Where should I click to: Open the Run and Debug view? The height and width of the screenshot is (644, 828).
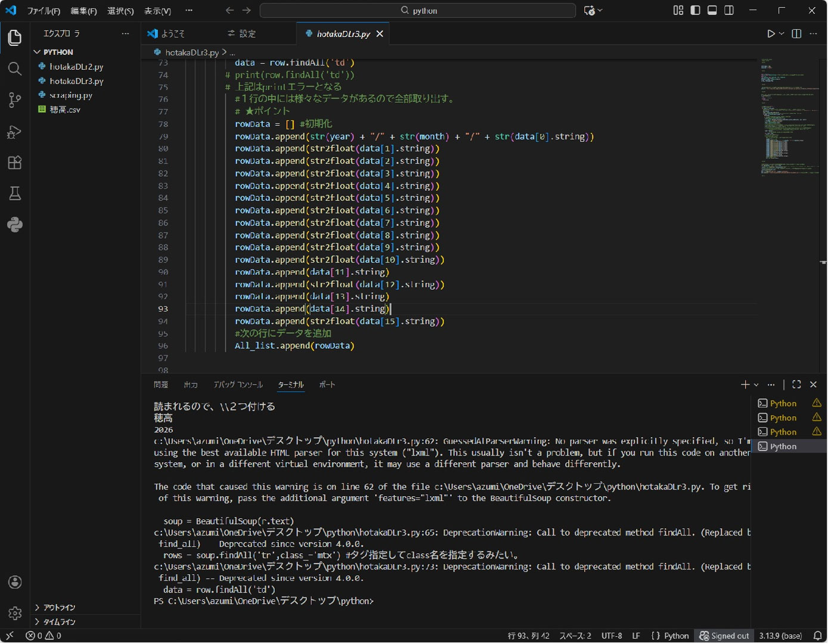(x=15, y=132)
